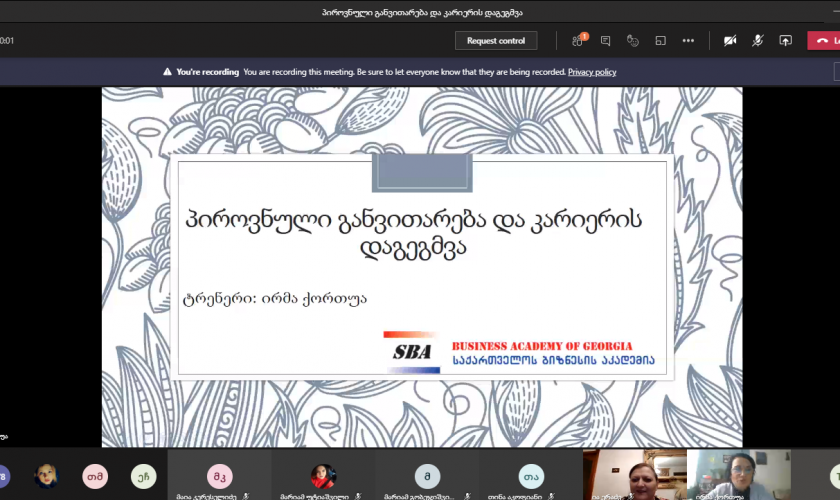Image resolution: width=840 pixels, height=500 pixels.
Task: Open the participants panel
Action: [578, 41]
